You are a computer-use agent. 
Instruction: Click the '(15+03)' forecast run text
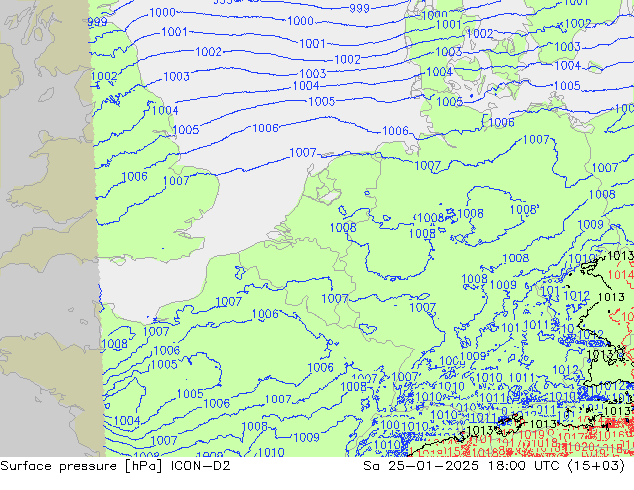point(596,466)
